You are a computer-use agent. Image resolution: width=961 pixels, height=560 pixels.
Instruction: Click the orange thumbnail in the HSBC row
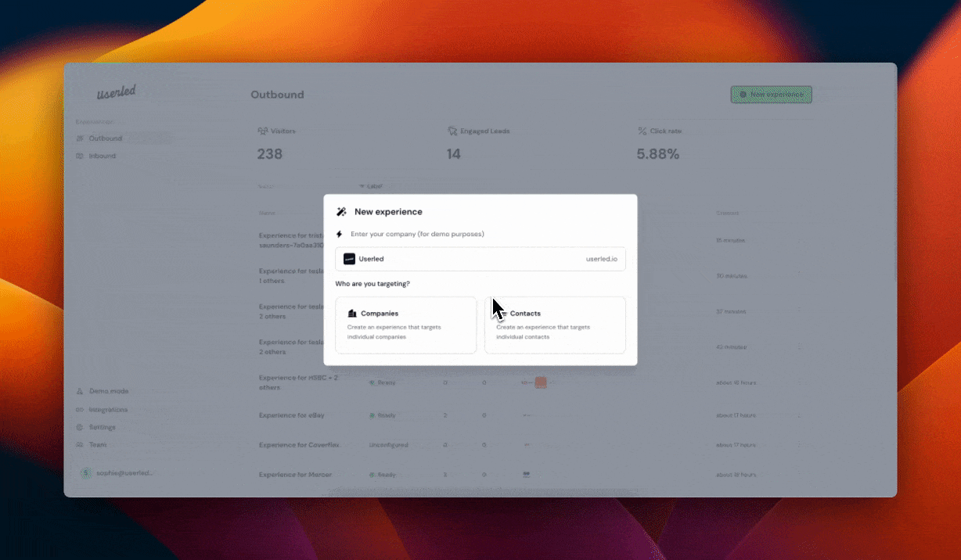[x=540, y=382]
